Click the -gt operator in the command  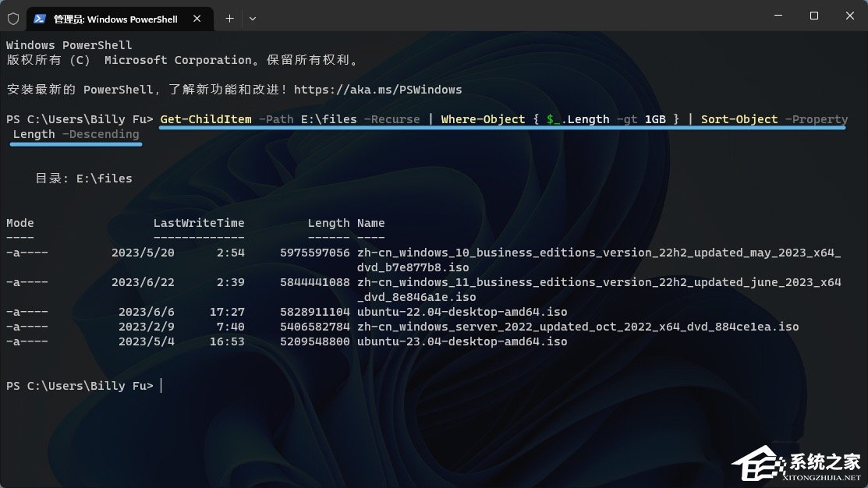pyautogui.click(x=627, y=119)
